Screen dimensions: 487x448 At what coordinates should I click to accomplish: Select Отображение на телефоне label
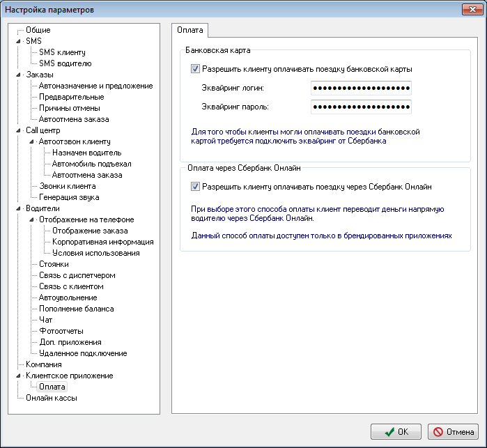click(x=86, y=219)
